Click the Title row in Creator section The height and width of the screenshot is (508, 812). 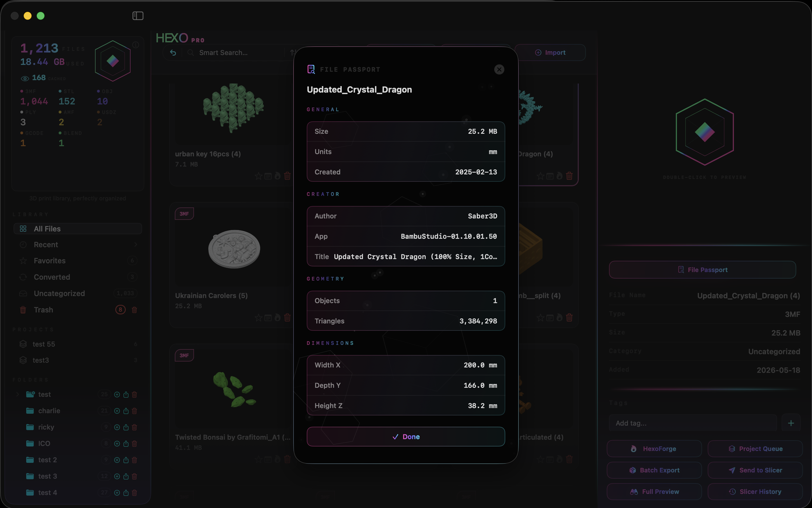tap(406, 257)
